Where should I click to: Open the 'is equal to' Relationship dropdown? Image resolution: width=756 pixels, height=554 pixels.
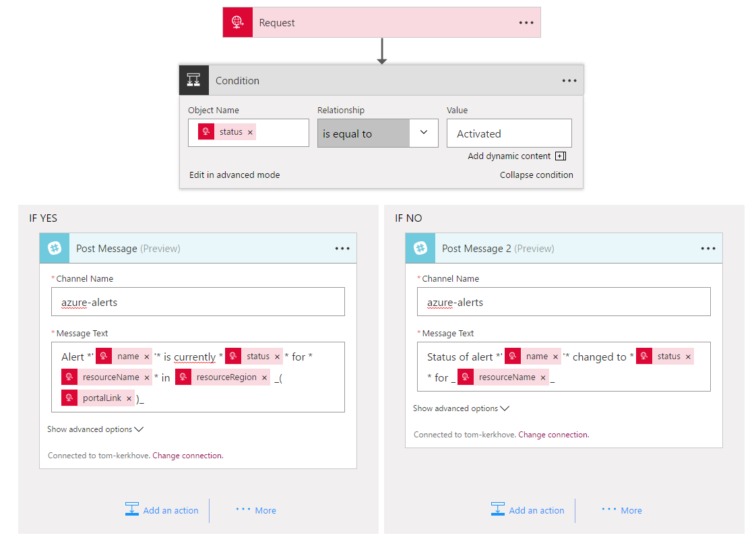(424, 133)
